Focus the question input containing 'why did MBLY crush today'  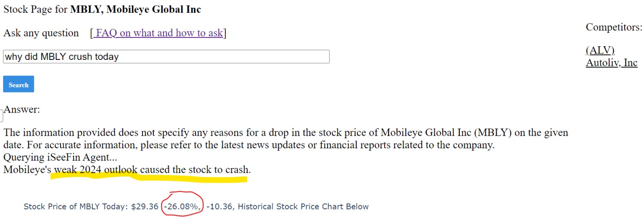(166, 57)
